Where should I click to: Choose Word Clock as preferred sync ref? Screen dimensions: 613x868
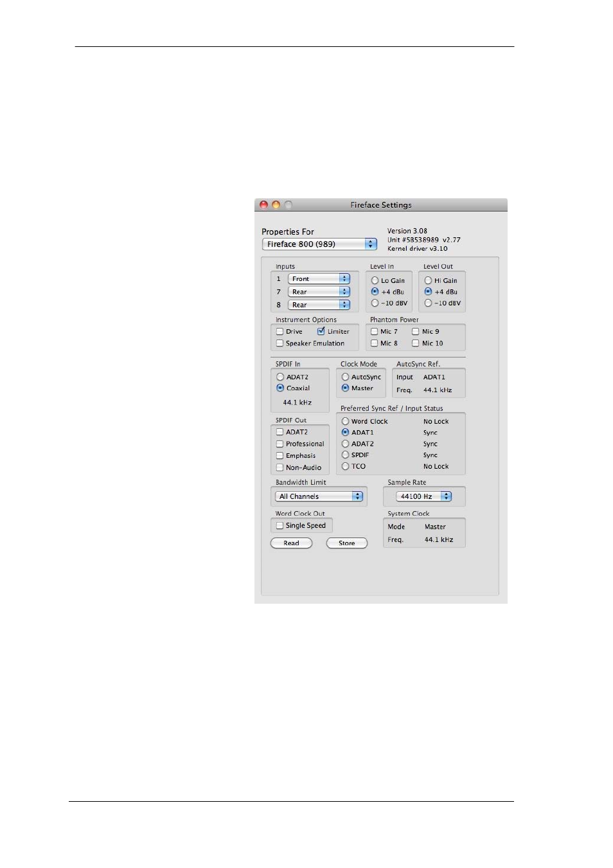(345, 422)
